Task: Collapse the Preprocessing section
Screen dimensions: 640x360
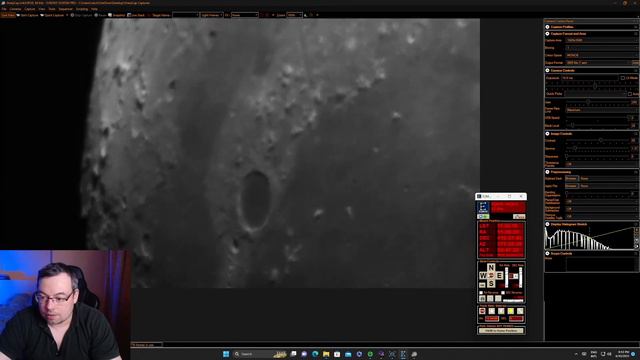Action: click(x=547, y=172)
